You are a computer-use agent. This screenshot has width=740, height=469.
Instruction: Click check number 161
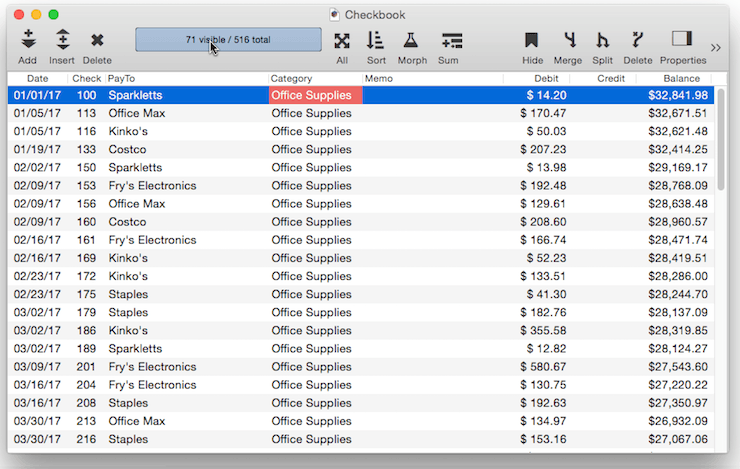coord(86,240)
